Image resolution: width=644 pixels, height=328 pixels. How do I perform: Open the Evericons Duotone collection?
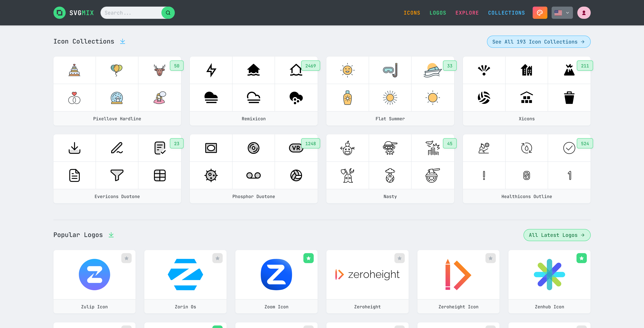click(x=117, y=197)
